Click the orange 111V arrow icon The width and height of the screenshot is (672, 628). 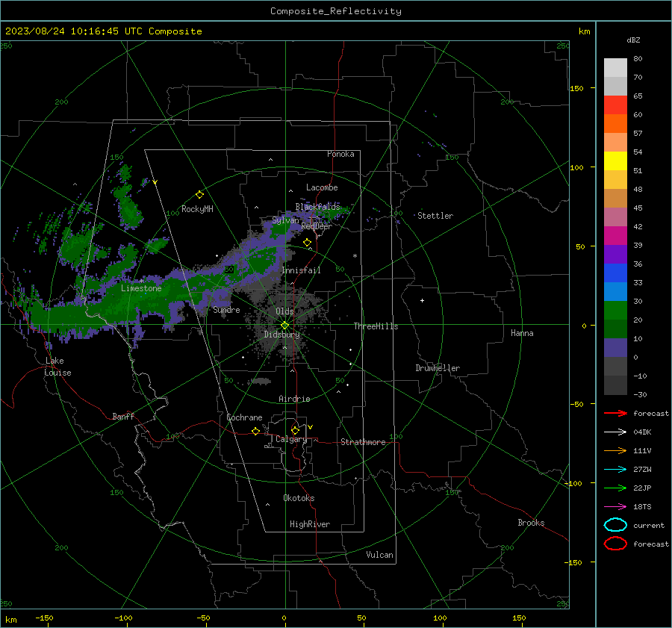point(615,450)
